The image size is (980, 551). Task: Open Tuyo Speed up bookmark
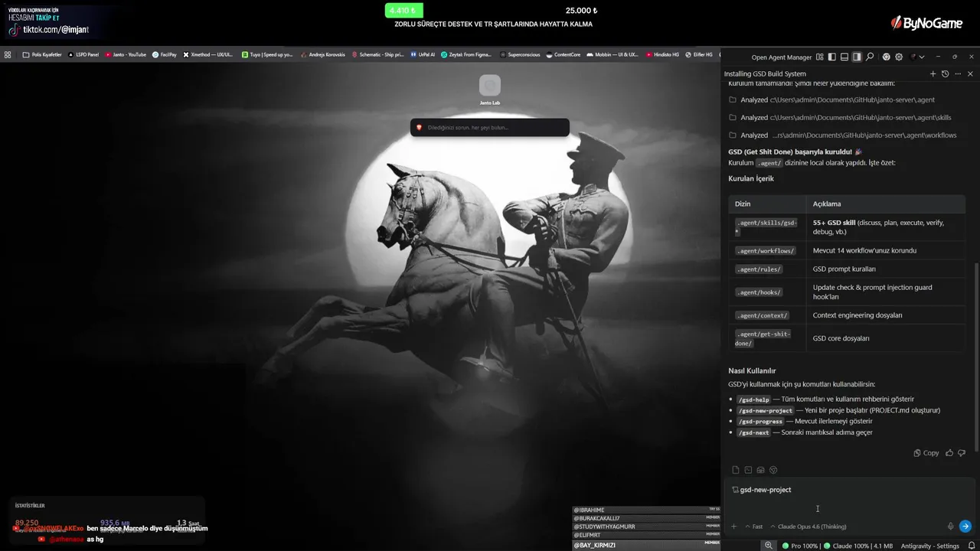267,55
